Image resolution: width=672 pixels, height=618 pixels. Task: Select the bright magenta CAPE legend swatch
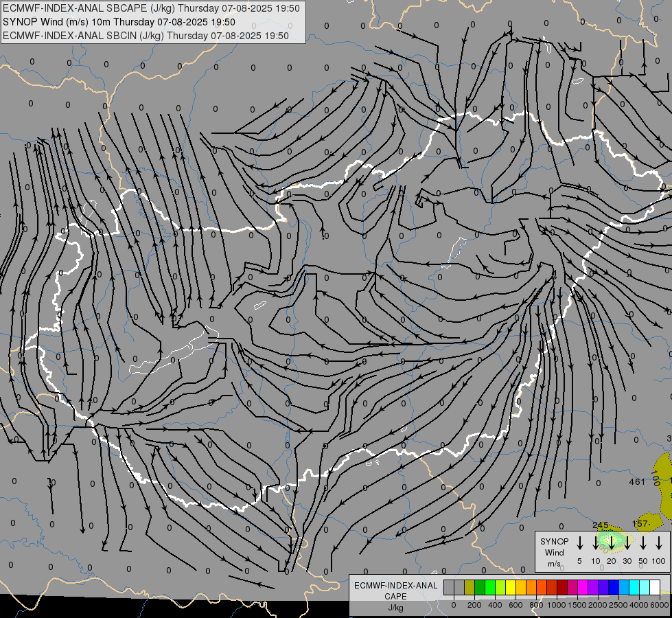pyautogui.click(x=583, y=587)
